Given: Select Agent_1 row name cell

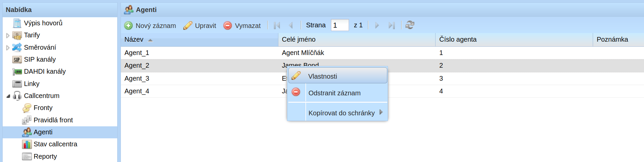Looking at the screenshot, I should click(199, 53).
